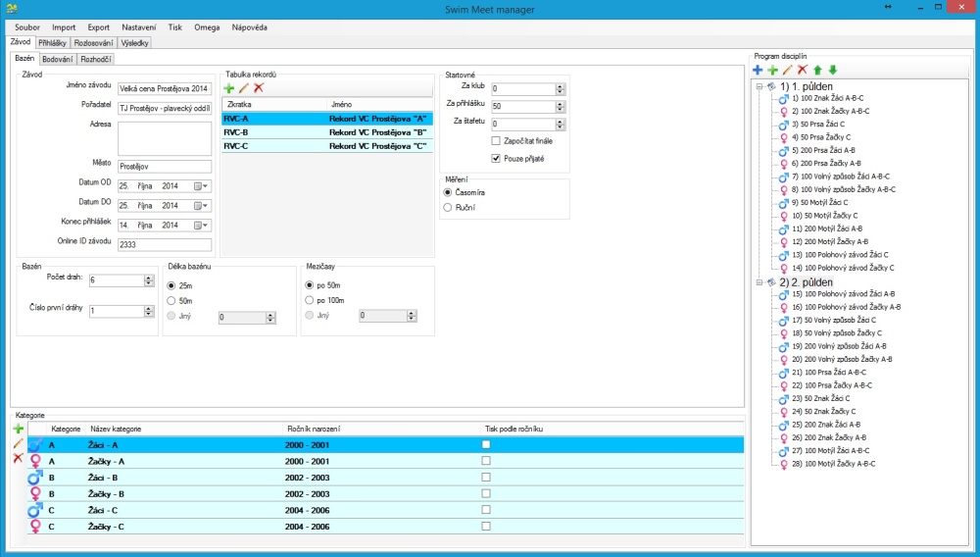Viewport: 980px width, 557px height.
Task: Check Tisk podle ročníku for Žačky - C
Action: [486, 526]
